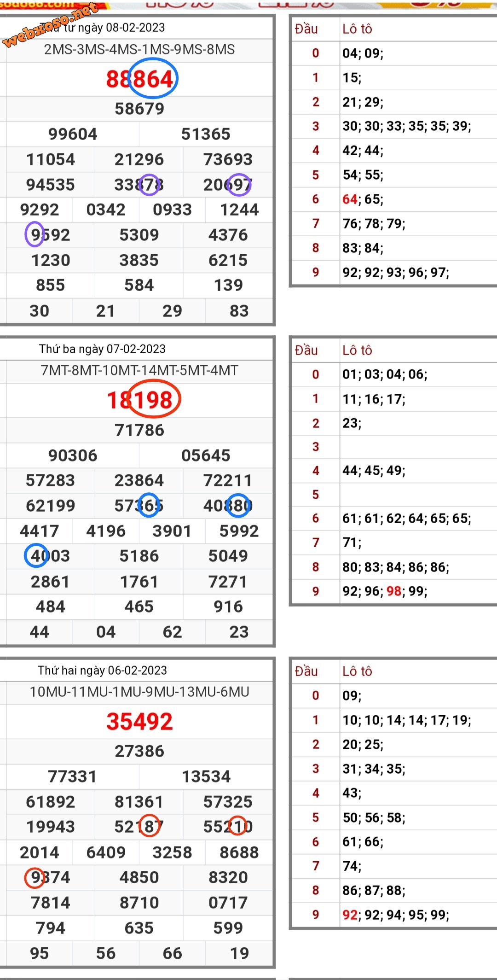497x980 pixels.
Task: Tap the number 52187
Action: (139, 827)
